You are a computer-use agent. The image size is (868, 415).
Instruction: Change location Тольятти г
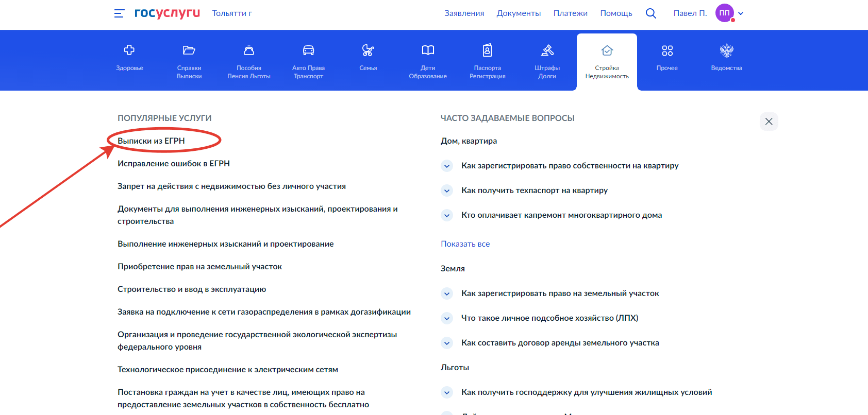point(232,13)
